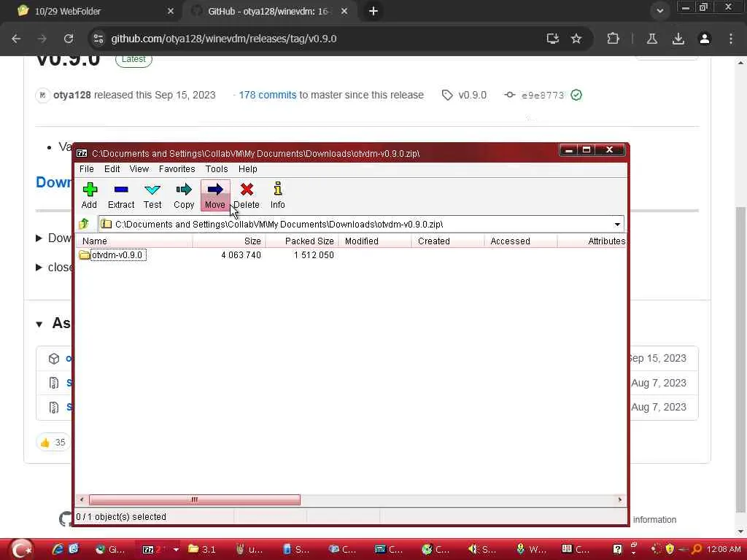Screen dimensions: 747x560
Task: Open the otya128 author link
Action: pos(72,95)
